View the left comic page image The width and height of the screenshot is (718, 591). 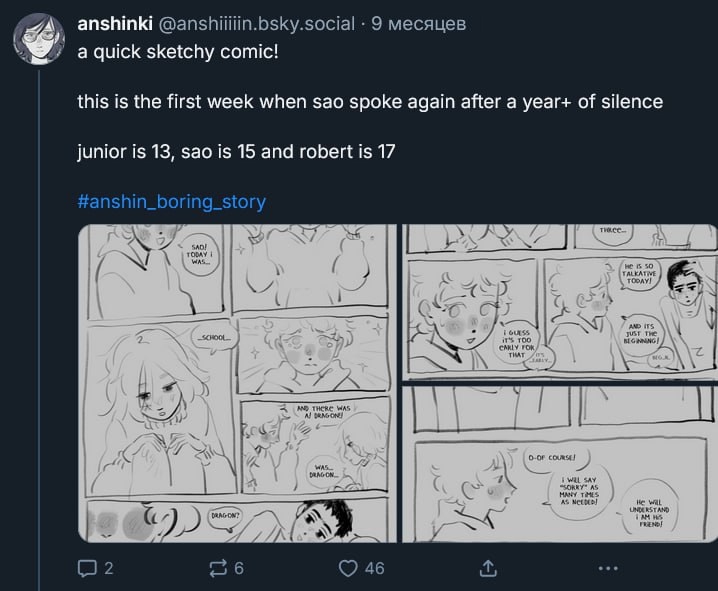pyautogui.click(x=237, y=383)
